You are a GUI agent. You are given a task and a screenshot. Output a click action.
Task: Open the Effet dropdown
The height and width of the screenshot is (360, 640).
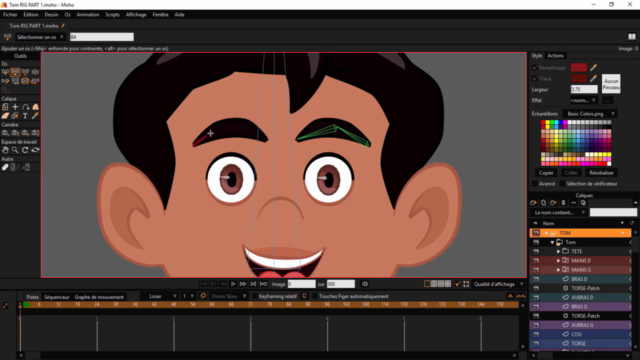[x=584, y=100]
